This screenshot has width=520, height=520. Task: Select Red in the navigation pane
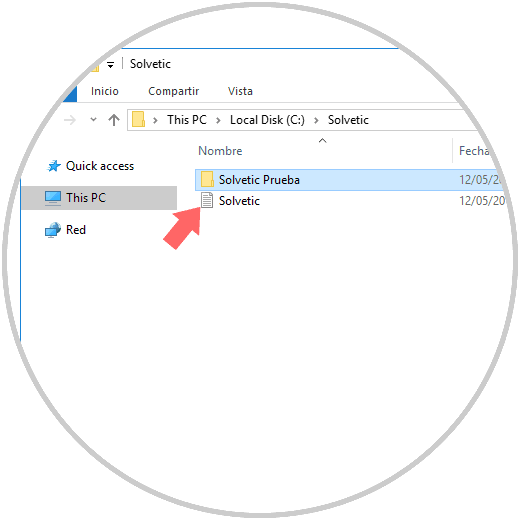click(76, 230)
